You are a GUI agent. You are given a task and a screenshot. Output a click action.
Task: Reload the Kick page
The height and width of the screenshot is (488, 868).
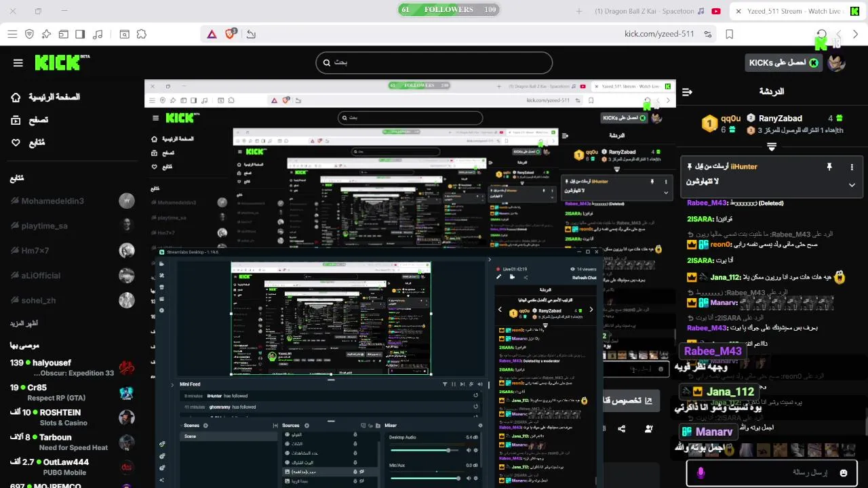[x=821, y=34]
